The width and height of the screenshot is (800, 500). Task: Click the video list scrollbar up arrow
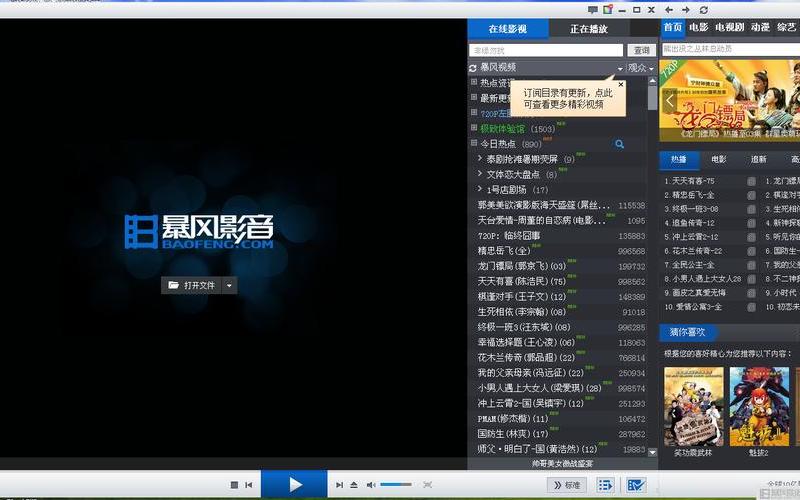652,81
